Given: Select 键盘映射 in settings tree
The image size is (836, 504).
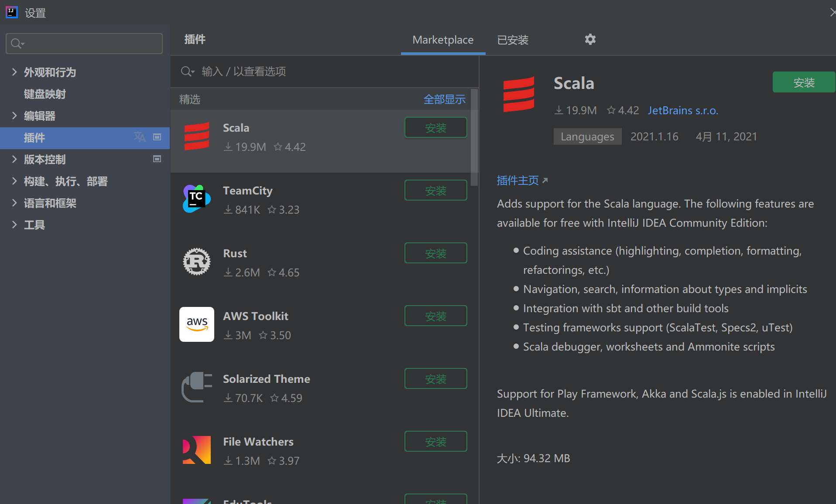Looking at the screenshot, I should pyautogui.click(x=45, y=94).
